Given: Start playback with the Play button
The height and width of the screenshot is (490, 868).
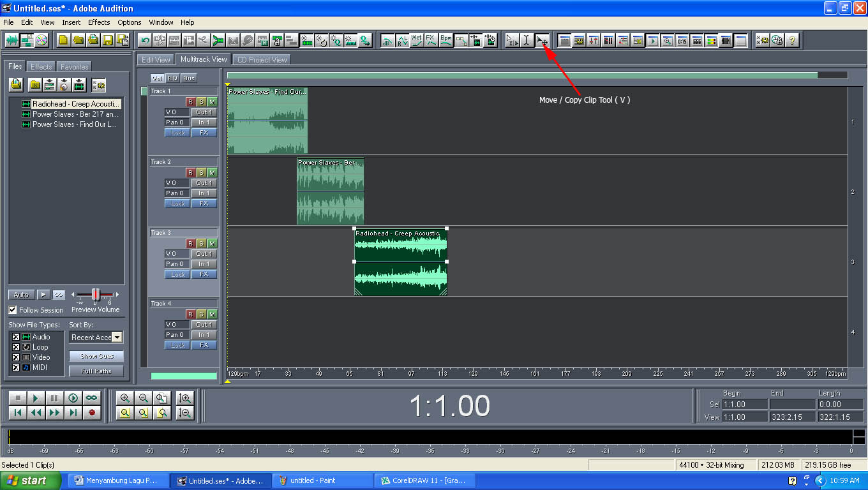Looking at the screenshot, I should tap(36, 398).
